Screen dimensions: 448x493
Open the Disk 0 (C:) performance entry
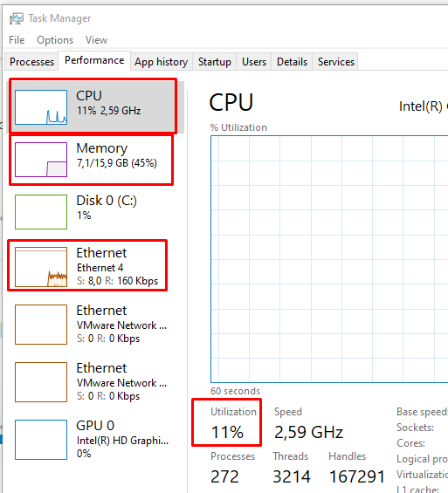[91, 212]
